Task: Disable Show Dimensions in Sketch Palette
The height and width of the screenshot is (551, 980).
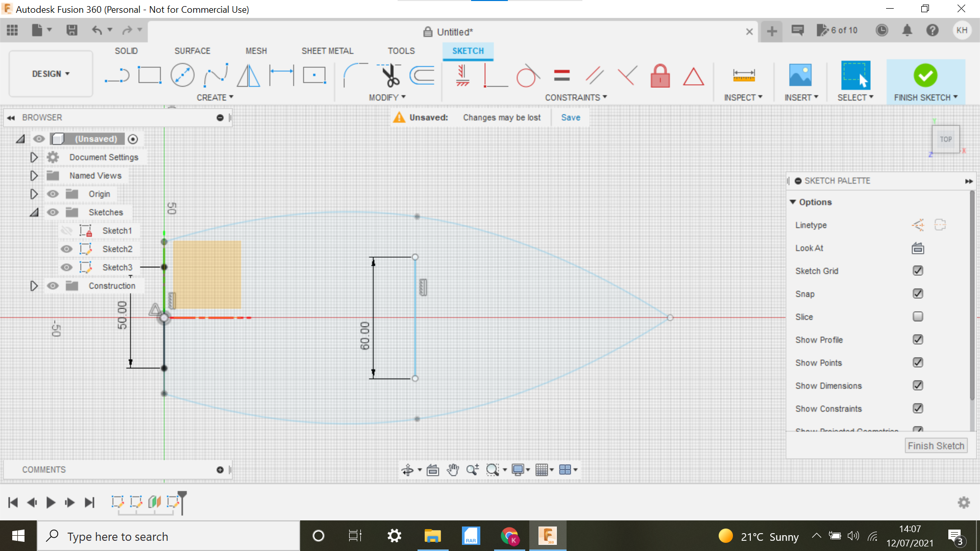Action: tap(918, 386)
